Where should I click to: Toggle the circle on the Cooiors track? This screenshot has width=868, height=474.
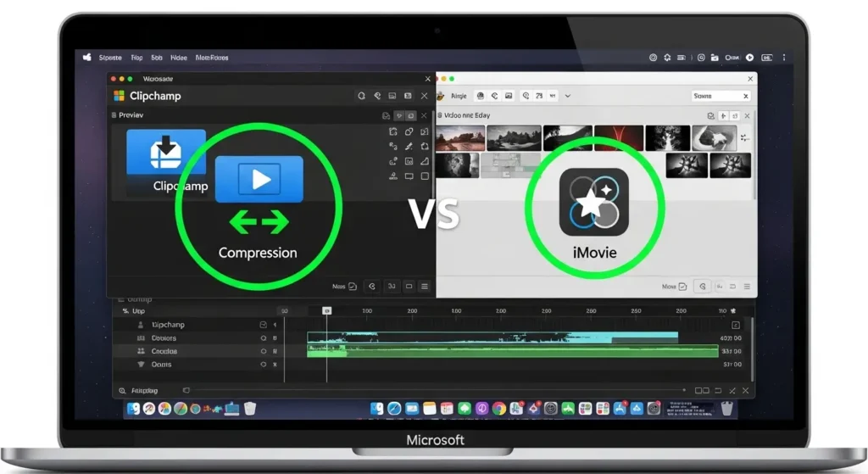coord(264,337)
